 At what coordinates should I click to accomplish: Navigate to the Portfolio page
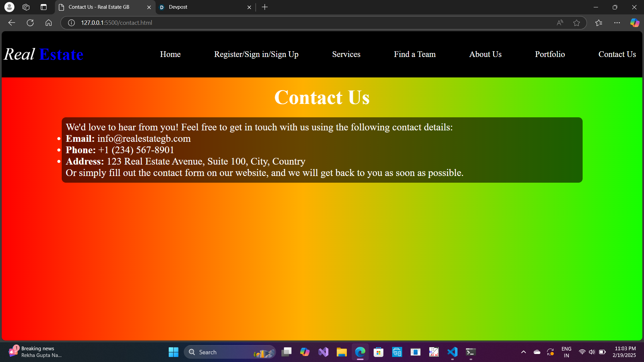click(x=550, y=54)
